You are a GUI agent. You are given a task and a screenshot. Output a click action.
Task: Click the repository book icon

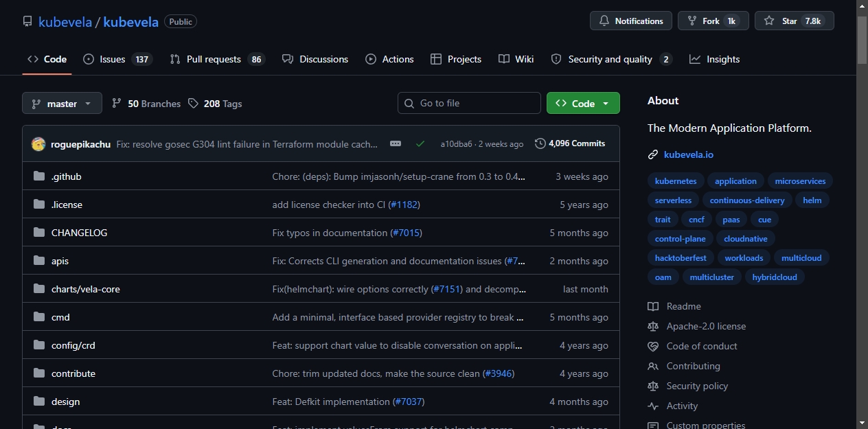tap(27, 22)
